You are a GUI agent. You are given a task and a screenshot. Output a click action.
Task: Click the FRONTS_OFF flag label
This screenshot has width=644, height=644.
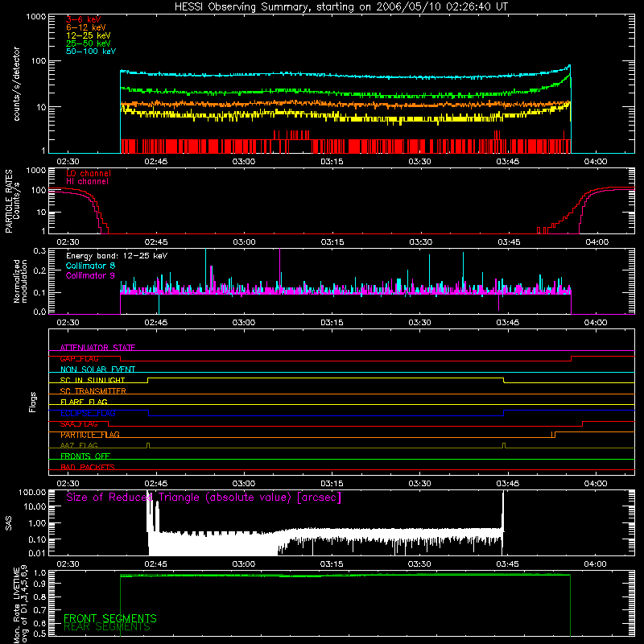click(x=85, y=456)
